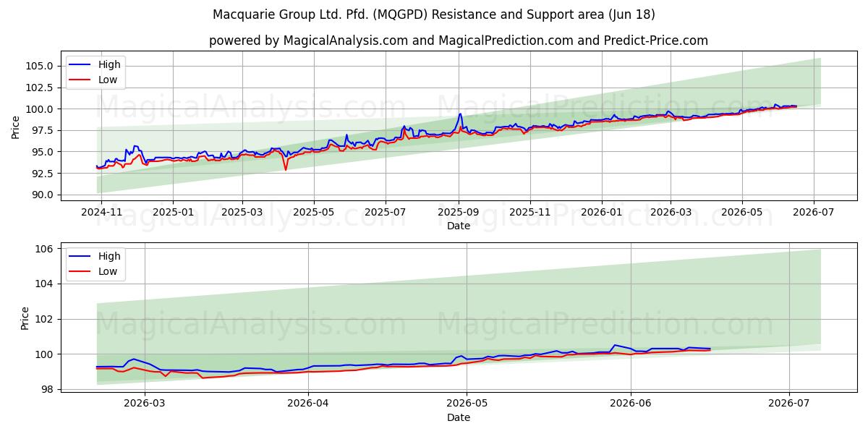The image size is (868, 434).
Task: Click the 'Date' axis label under the top chart
Action: 459,226
